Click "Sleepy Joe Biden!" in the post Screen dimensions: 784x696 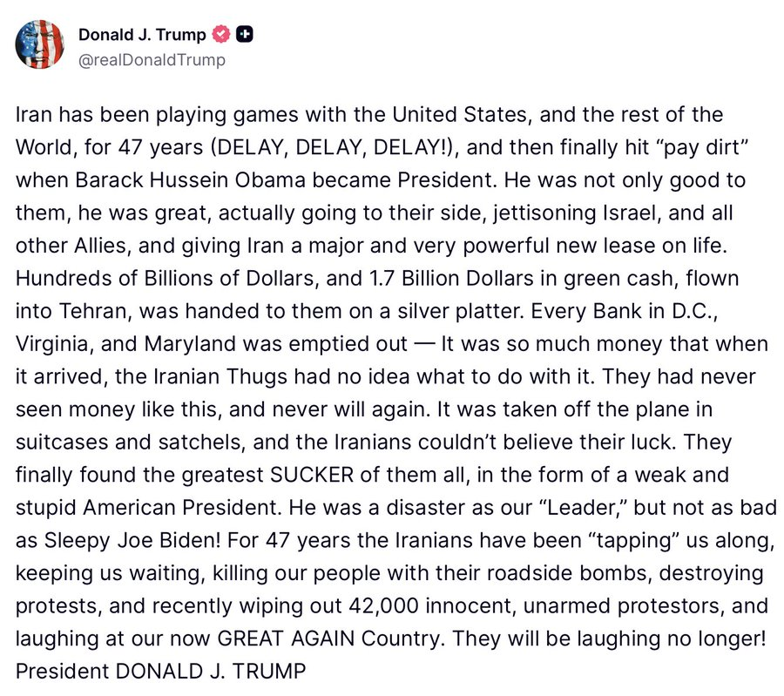[132, 540]
